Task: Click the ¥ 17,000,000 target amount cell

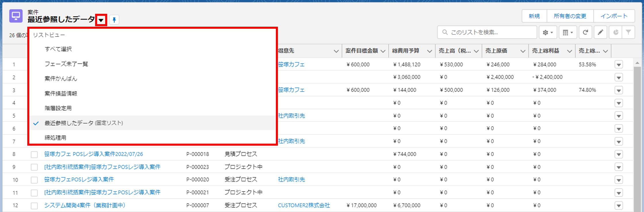Action: (x=362, y=205)
